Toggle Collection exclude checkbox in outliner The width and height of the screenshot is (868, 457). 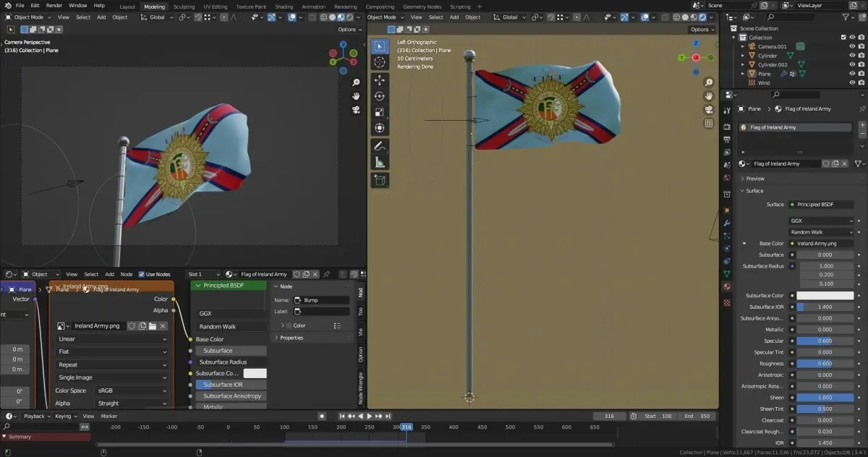click(843, 37)
